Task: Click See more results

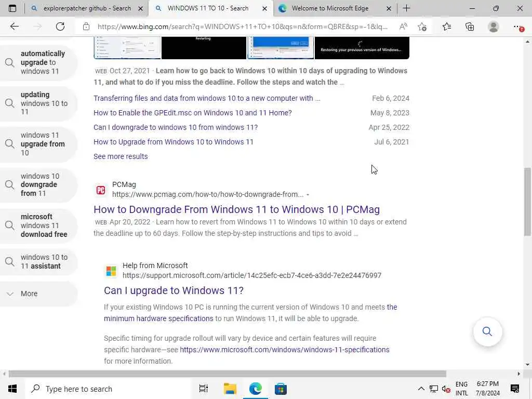Action: click(121, 156)
